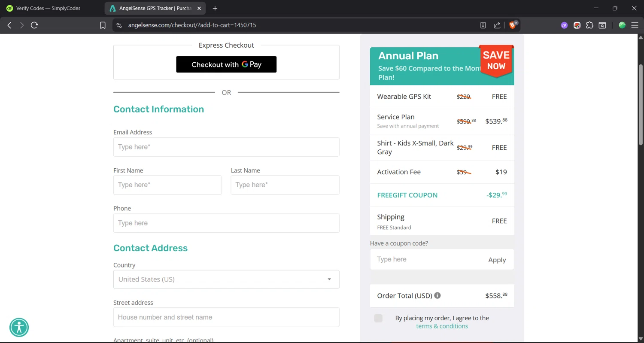Focus the Last Name field
644x343 pixels.
tap(285, 185)
